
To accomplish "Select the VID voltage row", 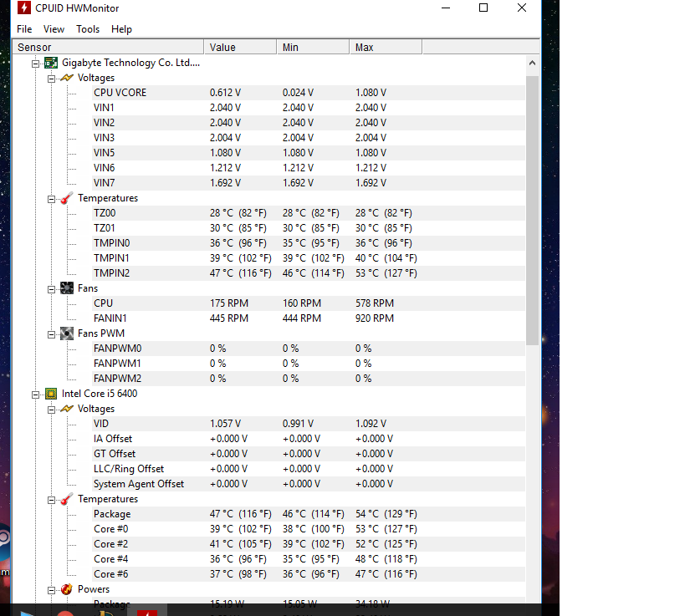I will pos(308,424).
